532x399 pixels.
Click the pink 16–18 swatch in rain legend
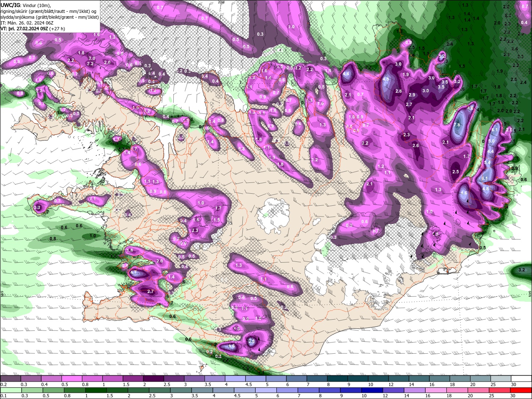(436, 390)
